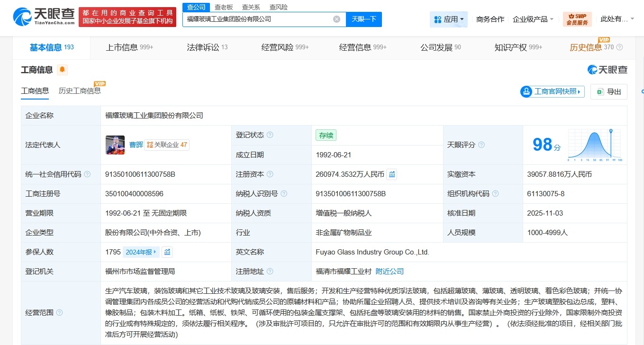Open the 附近公司 link

point(389,271)
